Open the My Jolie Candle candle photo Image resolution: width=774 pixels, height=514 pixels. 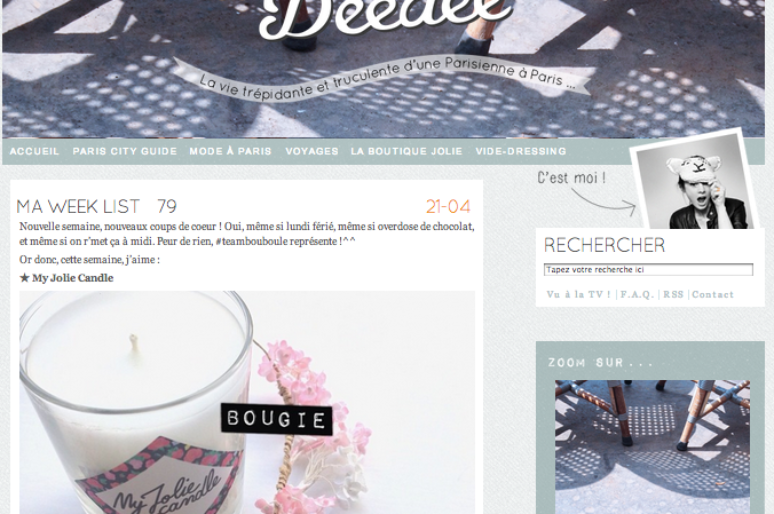(247, 402)
